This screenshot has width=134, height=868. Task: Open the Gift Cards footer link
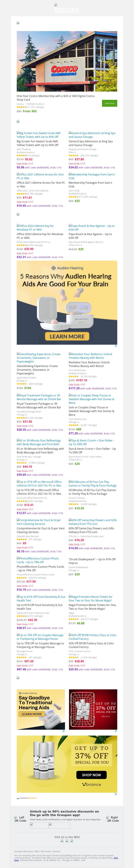pyautogui.click(x=46, y=852)
